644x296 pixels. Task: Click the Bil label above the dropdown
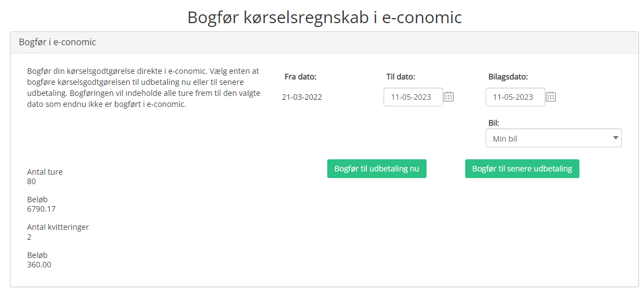coord(494,122)
